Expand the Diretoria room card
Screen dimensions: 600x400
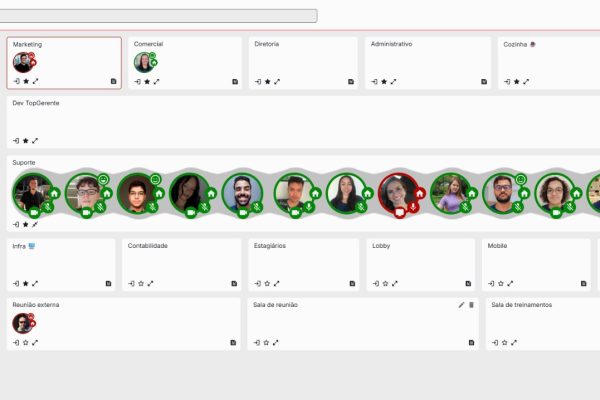coord(277,82)
